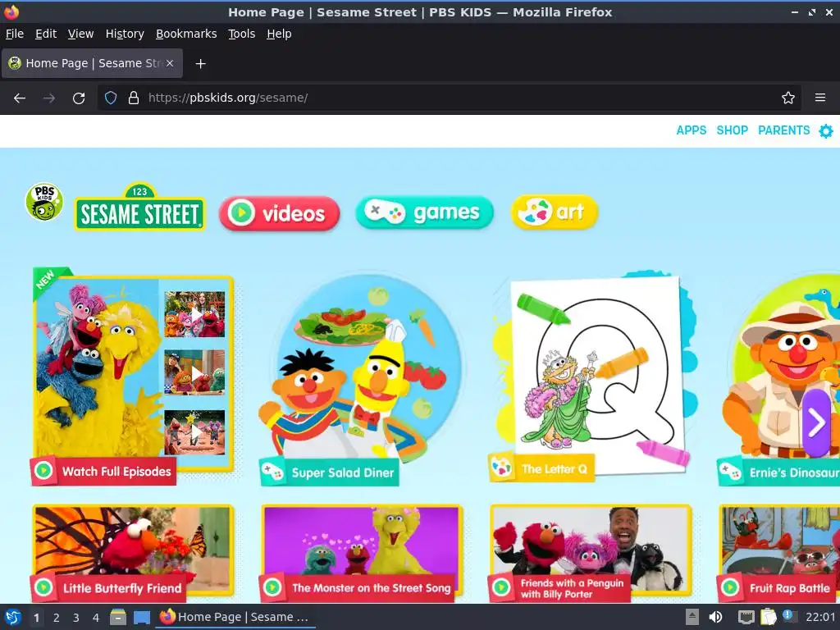
Task: Open the SHOP link
Action: [x=732, y=130]
